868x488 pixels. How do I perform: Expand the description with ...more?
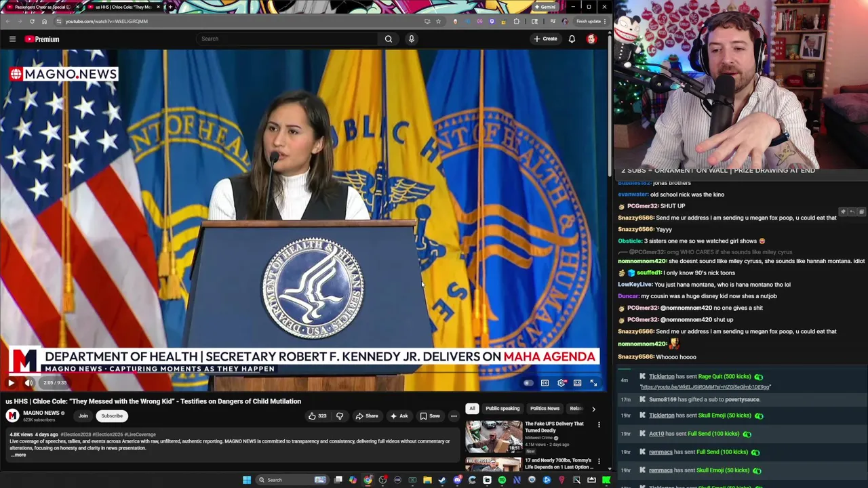[18, 455]
